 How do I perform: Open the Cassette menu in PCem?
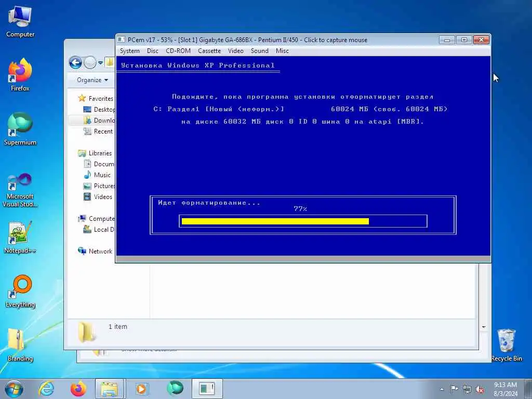point(209,51)
